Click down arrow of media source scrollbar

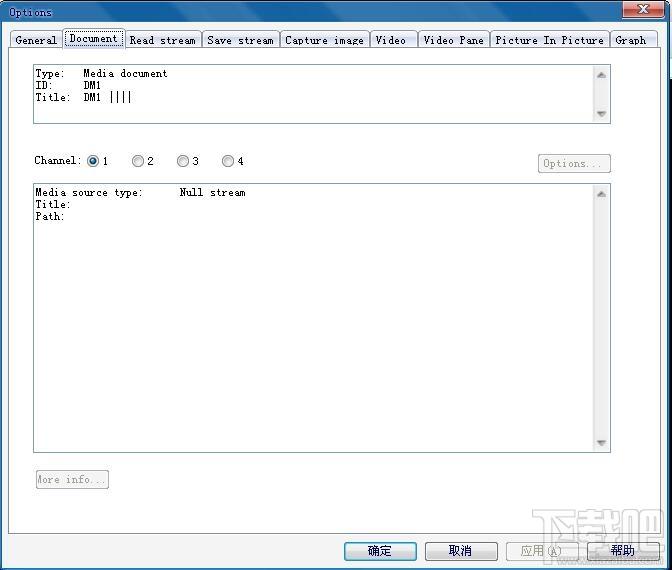[601, 443]
